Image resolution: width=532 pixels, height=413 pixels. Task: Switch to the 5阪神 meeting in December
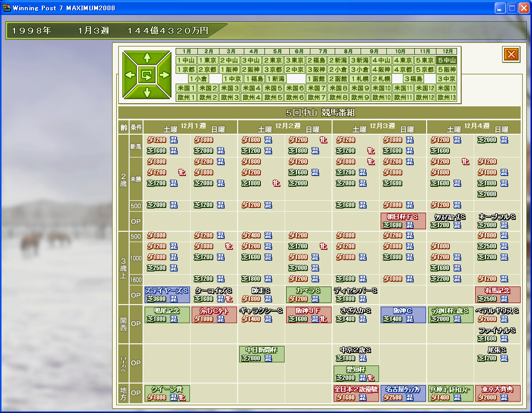tap(446, 70)
